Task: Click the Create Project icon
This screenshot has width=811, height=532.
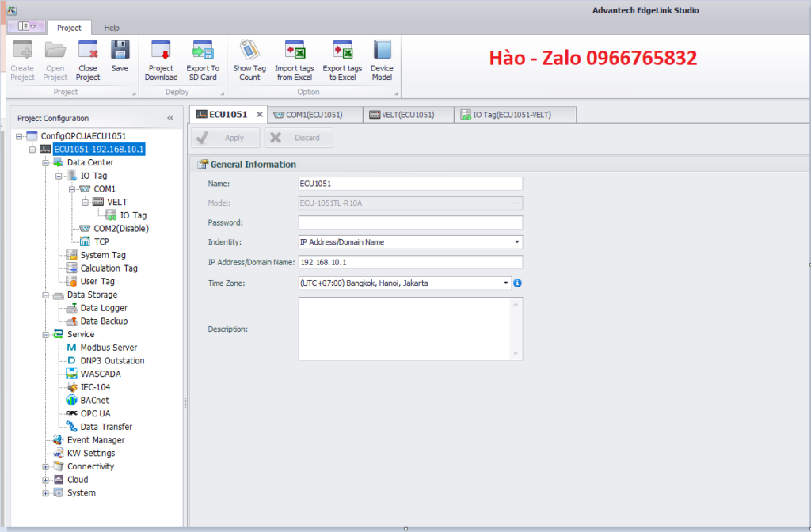Action: [22, 50]
